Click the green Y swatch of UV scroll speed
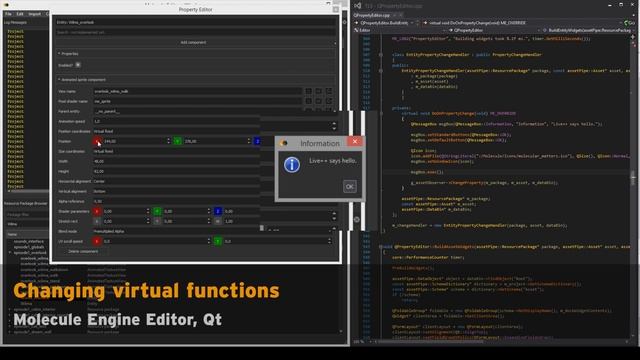This screenshot has width=640, height=360. click(x=218, y=241)
